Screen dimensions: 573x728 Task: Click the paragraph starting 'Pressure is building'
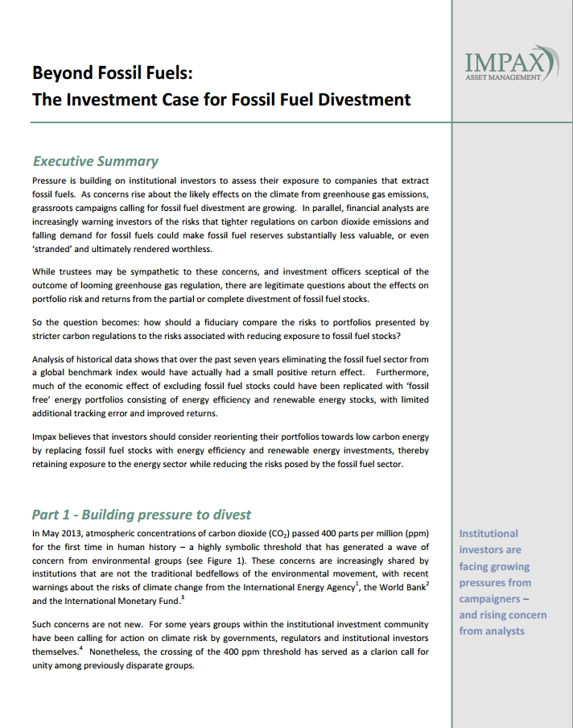(230, 215)
